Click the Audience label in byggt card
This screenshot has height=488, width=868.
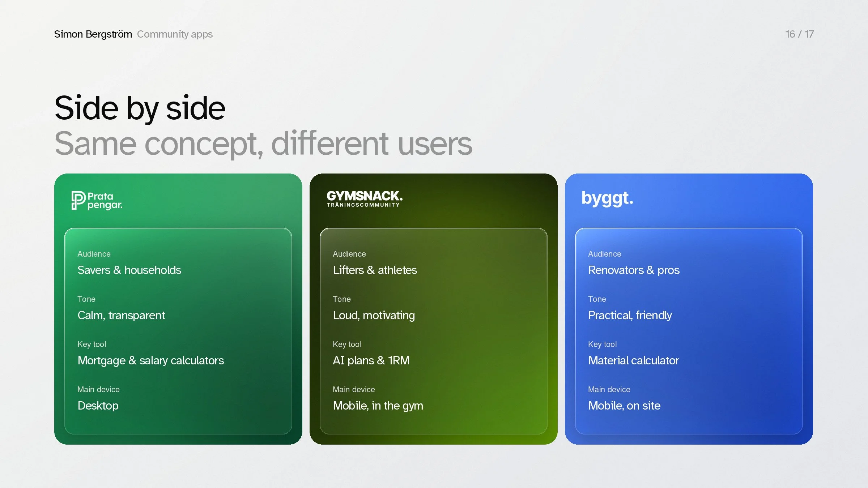point(605,254)
